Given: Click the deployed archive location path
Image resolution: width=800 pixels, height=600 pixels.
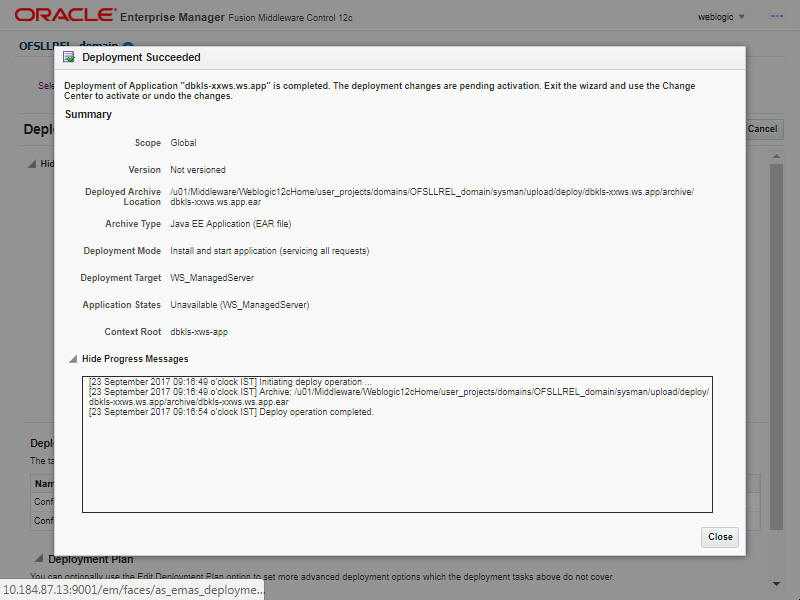Looking at the screenshot, I should [x=432, y=197].
